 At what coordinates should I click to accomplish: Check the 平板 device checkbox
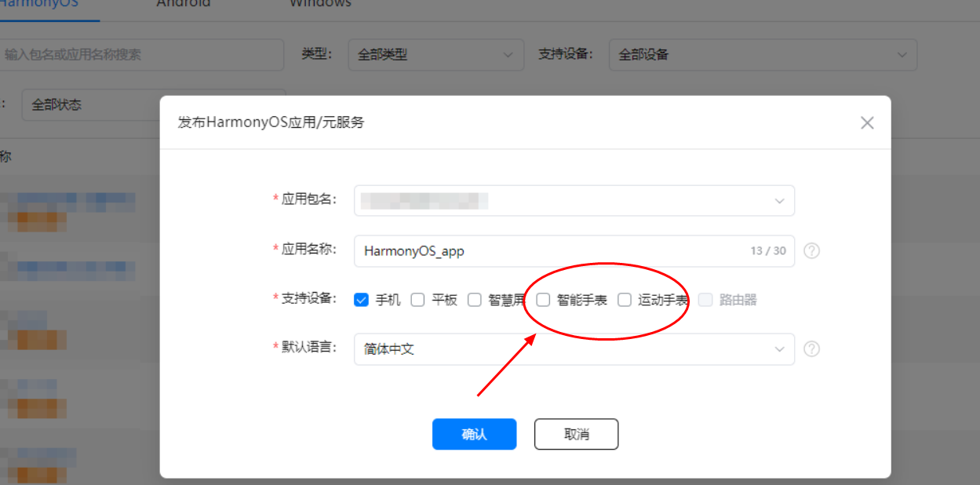(x=418, y=300)
